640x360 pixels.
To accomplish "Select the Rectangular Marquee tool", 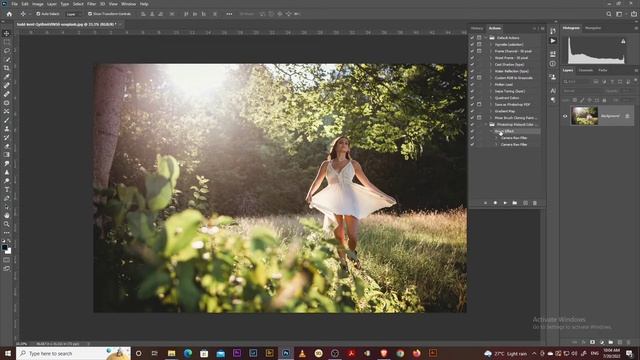I will pyautogui.click(x=7, y=42).
